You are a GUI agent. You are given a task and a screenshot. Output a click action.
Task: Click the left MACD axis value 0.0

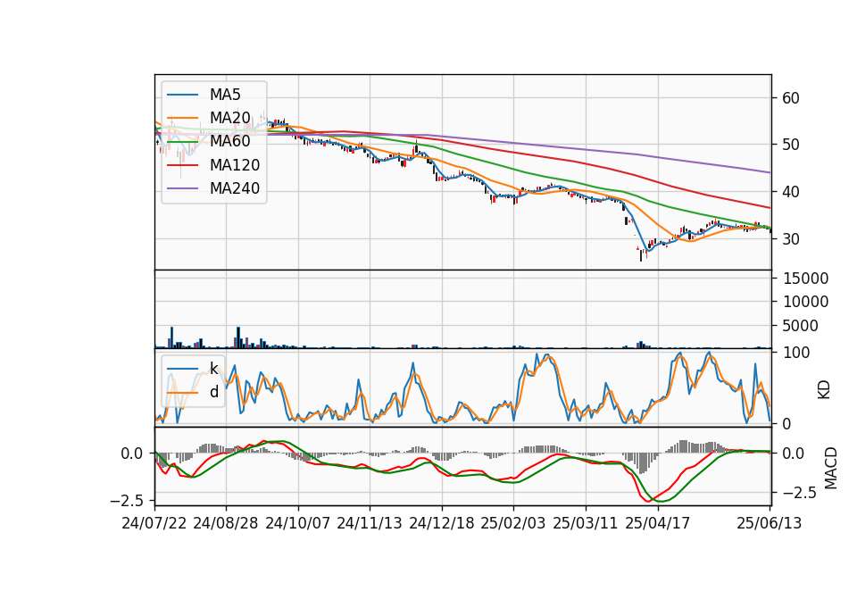132,454
